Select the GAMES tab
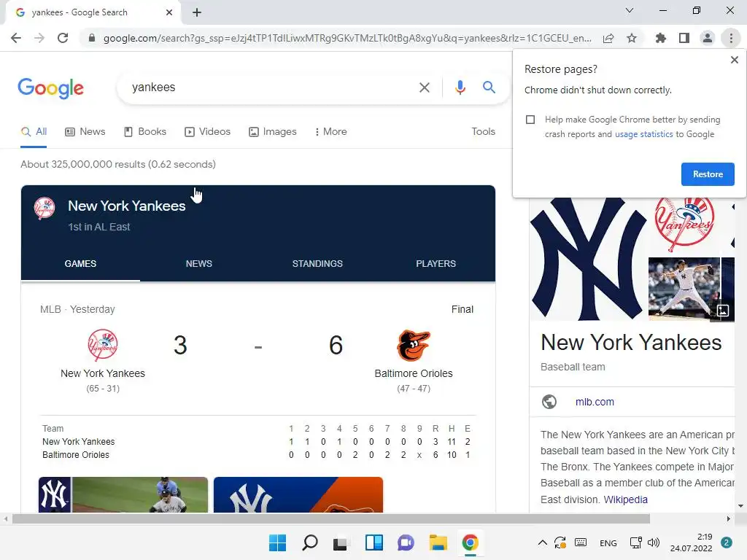This screenshot has width=747, height=560. click(x=80, y=264)
